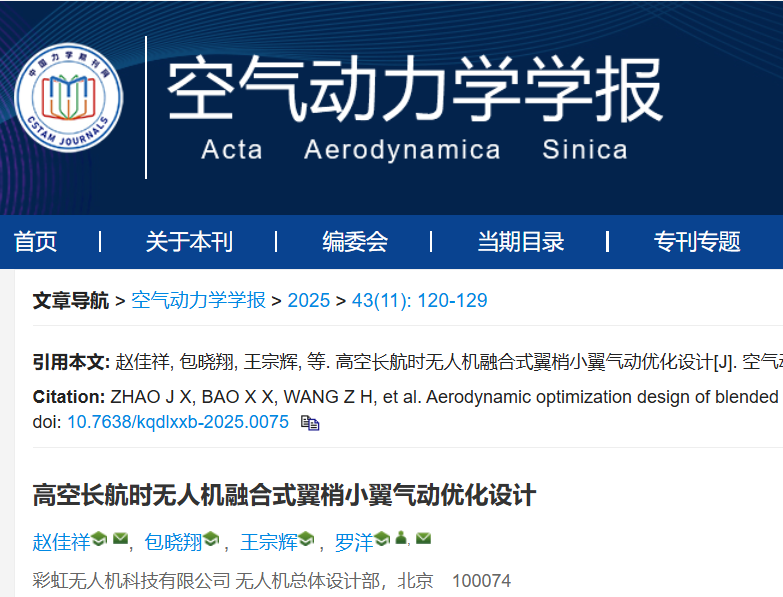783x597 pixels.
Task: Click graduation cap icon next to 罗洋
Action: [381, 540]
